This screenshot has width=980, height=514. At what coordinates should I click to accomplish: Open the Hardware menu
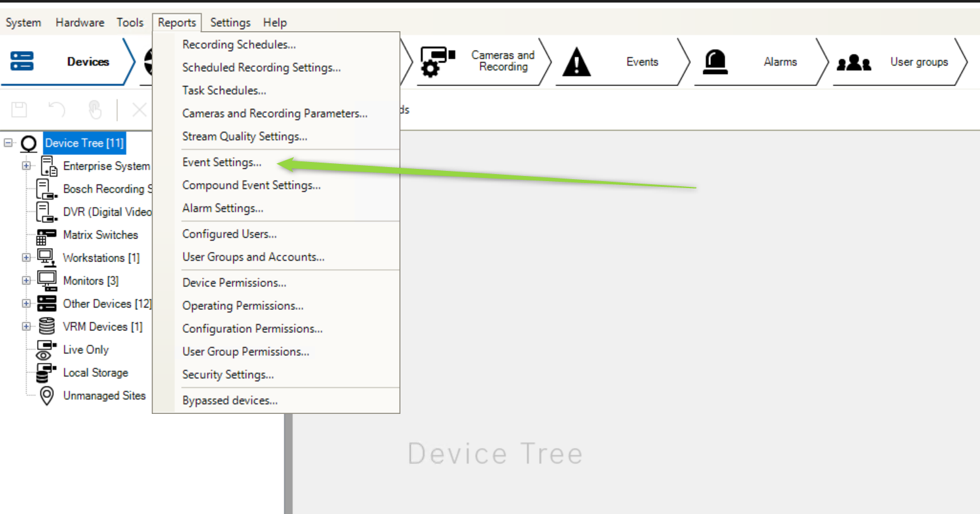pyautogui.click(x=80, y=22)
